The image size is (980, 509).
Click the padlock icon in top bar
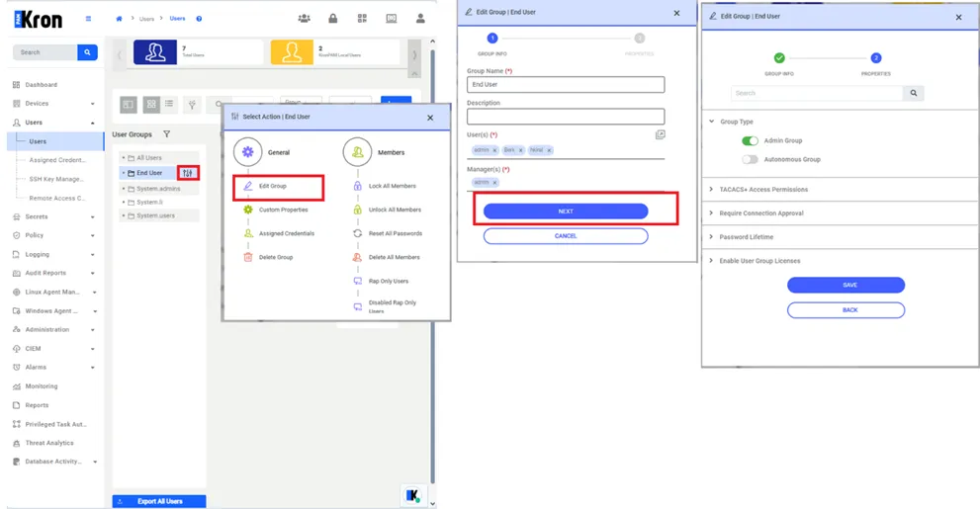click(333, 18)
